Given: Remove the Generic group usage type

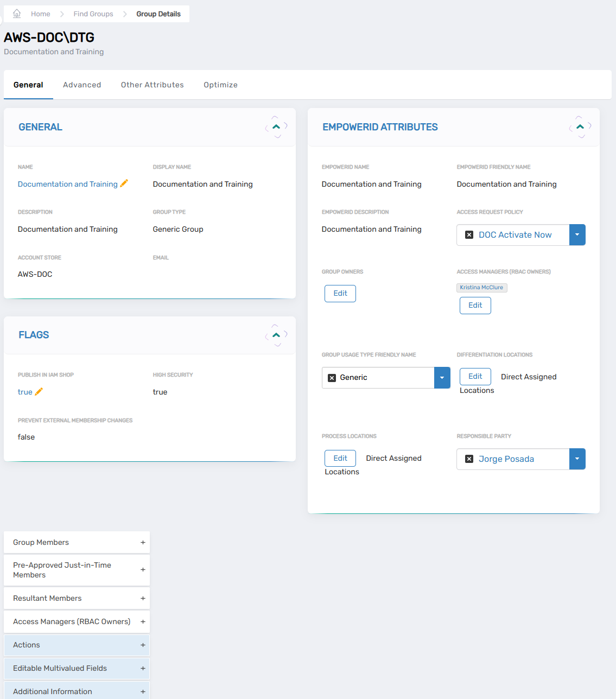Looking at the screenshot, I should [x=332, y=378].
